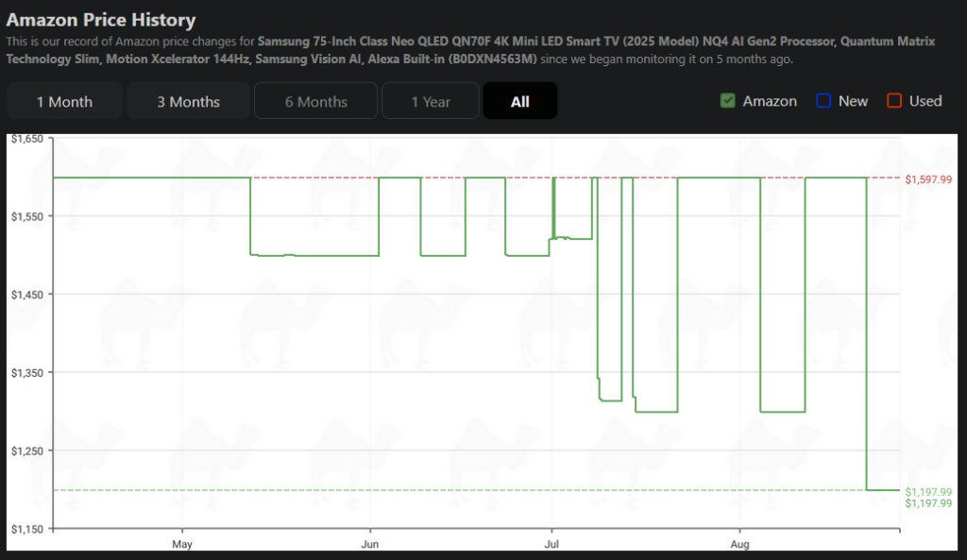
Task: Click the Jul x-axis label
Action: coord(551,544)
